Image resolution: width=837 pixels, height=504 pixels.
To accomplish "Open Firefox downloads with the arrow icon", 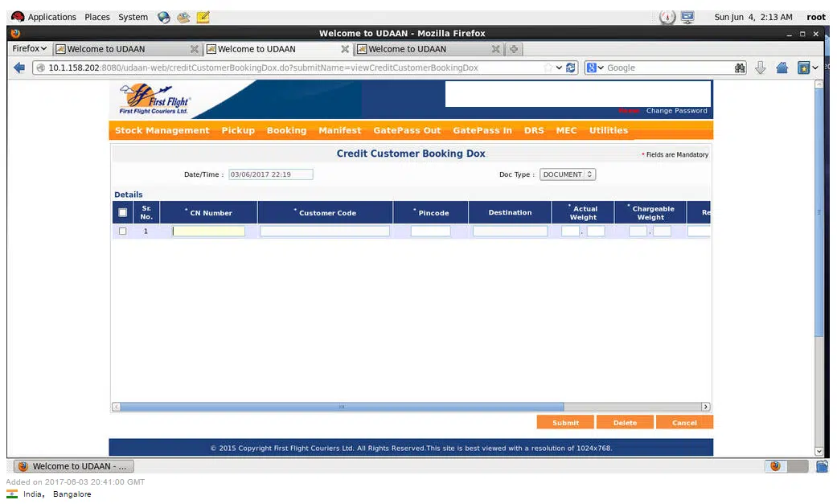I will tap(761, 68).
